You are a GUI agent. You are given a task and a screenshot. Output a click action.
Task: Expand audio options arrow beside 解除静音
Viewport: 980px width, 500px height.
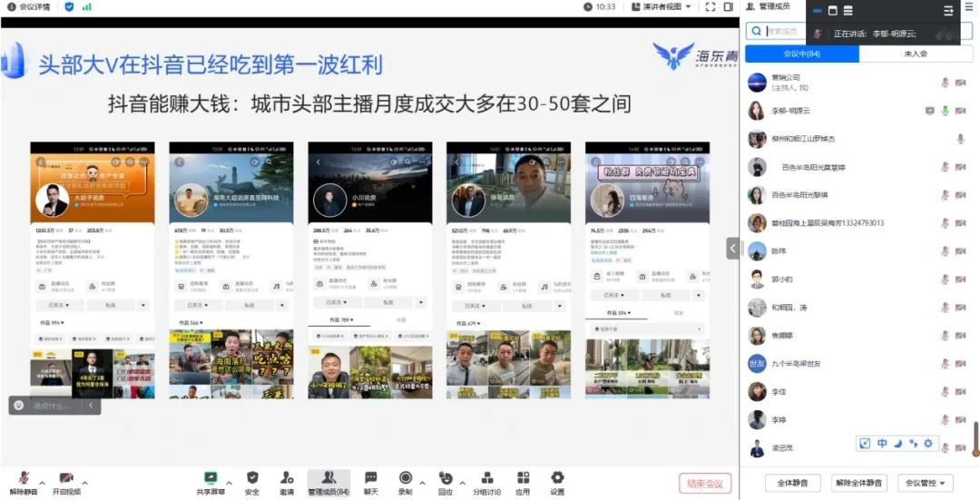pos(42,483)
